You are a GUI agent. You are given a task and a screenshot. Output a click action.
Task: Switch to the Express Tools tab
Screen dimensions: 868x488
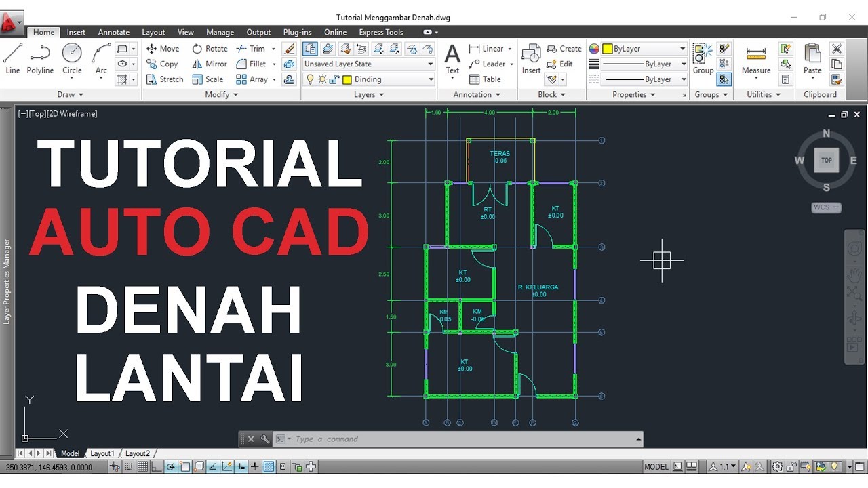click(381, 32)
